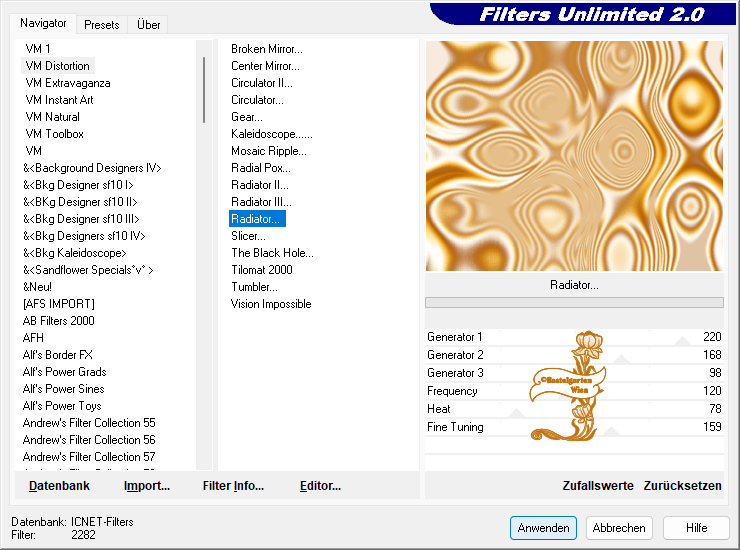Choose the highlighted Radiator... filter

(x=257, y=219)
